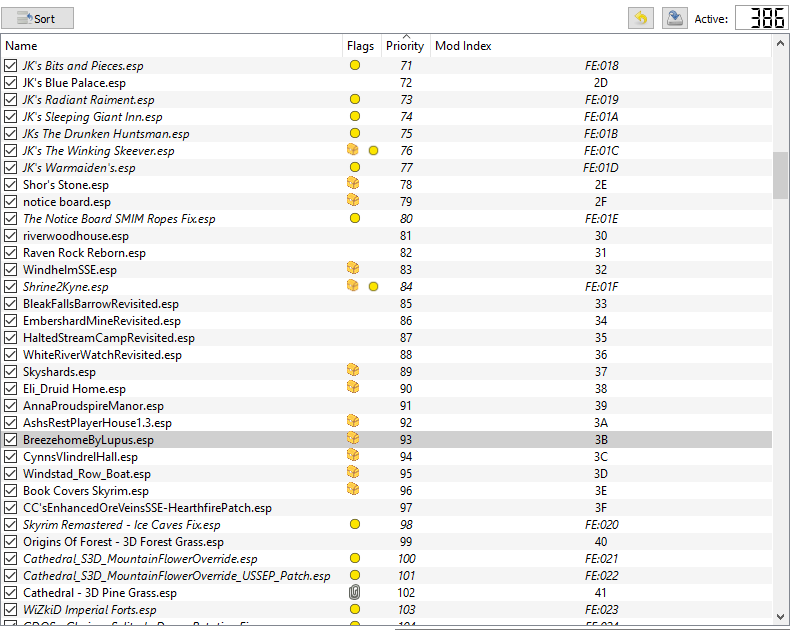790x630 pixels.
Task: Click archive box icon for Shor's Stone.esp
Action: (353, 183)
